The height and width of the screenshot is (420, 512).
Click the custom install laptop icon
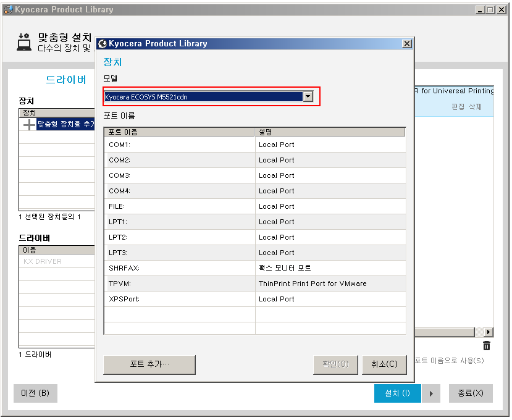tap(24, 42)
